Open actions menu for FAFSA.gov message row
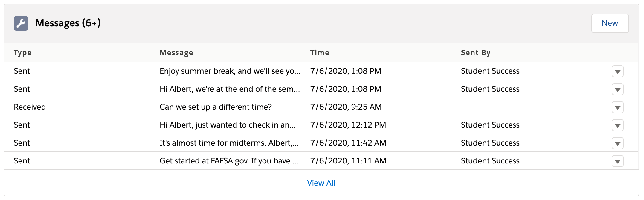644x200 pixels. [x=617, y=161]
